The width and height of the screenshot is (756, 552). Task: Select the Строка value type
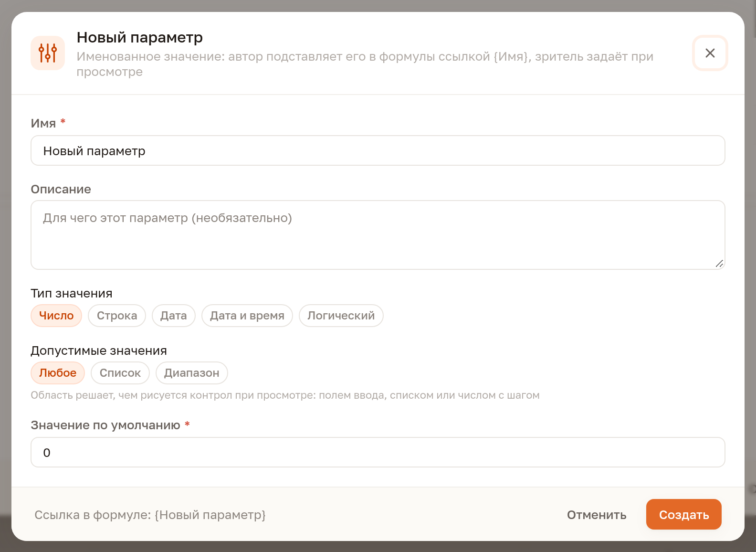(x=117, y=316)
